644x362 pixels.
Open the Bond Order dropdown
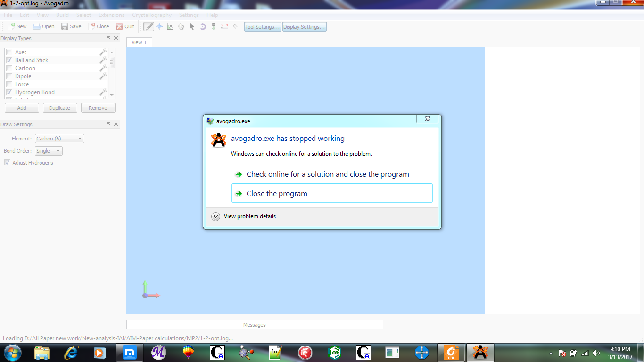pyautogui.click(x=49, y=151)
